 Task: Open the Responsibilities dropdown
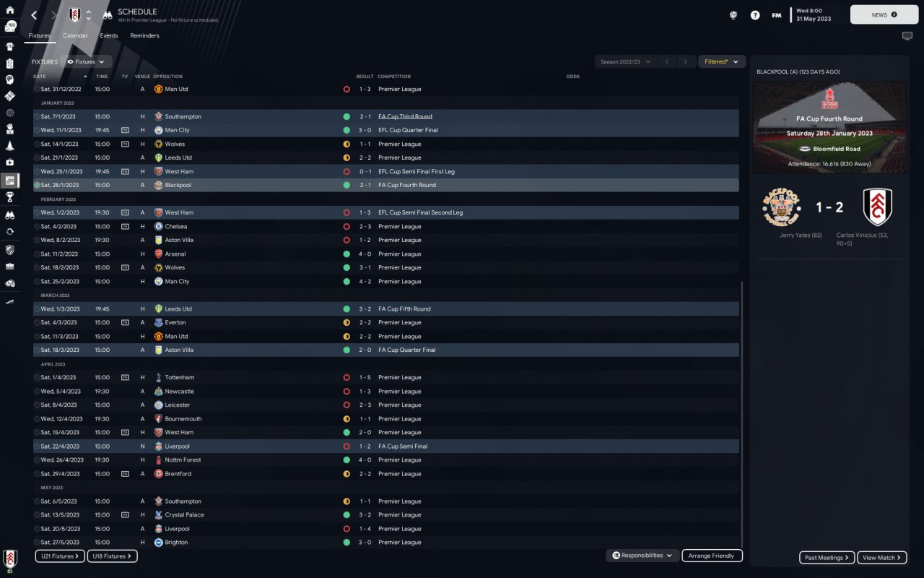(x=642, y=556)
